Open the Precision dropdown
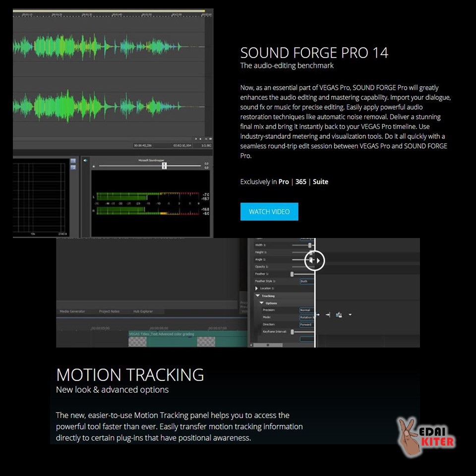Viewport: 476px width, 476px height. point(306,310)
